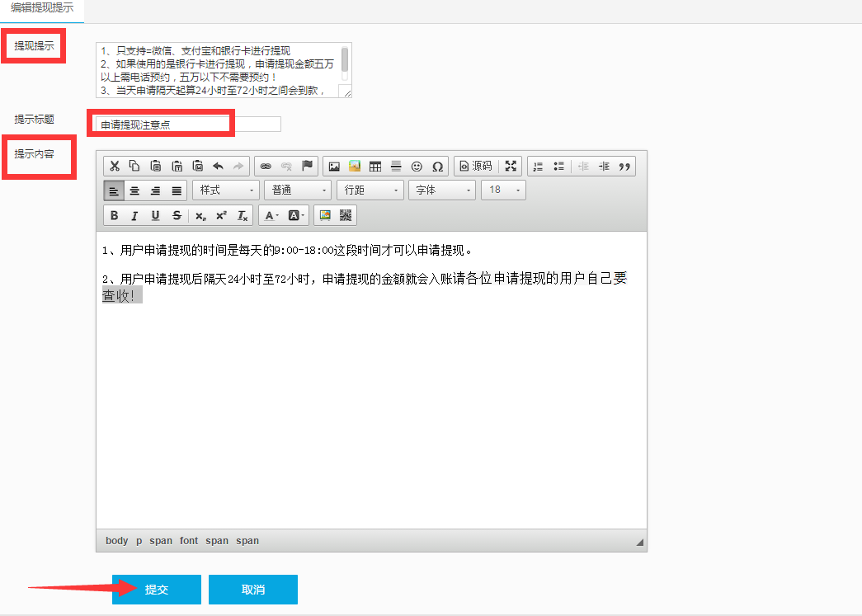Toggle underline formatting
The image size is (862, 616).
point(155,215)
